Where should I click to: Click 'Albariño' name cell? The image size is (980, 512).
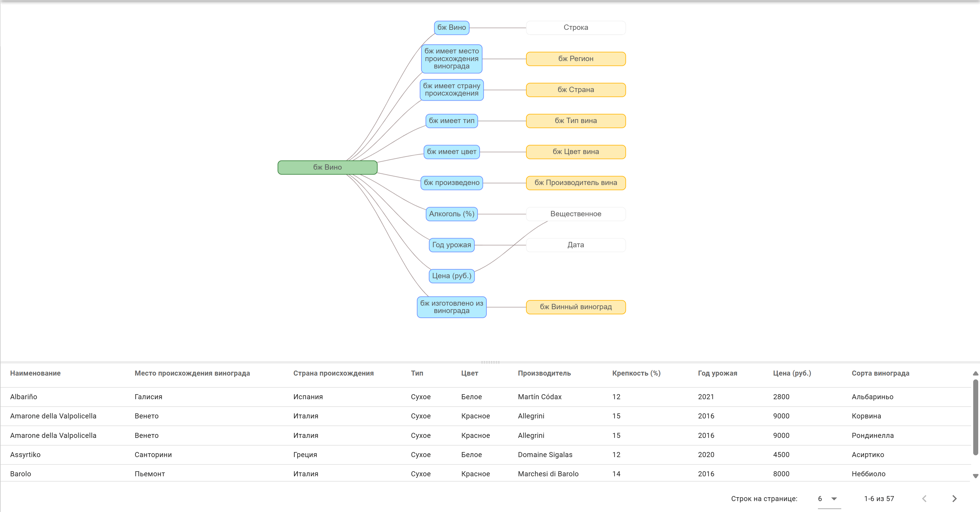[24, 397]
